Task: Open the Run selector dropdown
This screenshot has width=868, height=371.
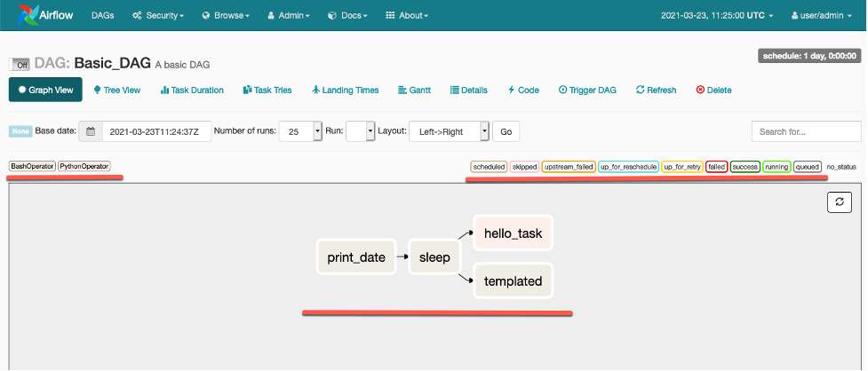Action: click(370, 131)
